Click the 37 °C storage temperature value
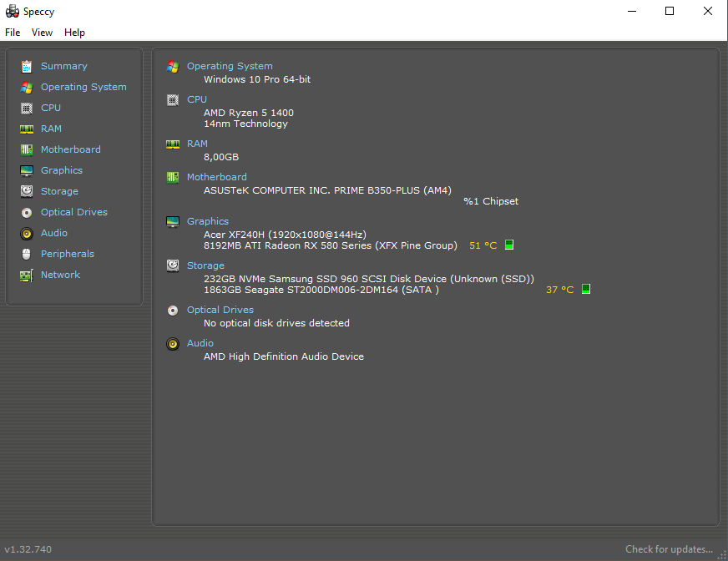The width and height of the screenshot is (728, 561). [560, 290]
